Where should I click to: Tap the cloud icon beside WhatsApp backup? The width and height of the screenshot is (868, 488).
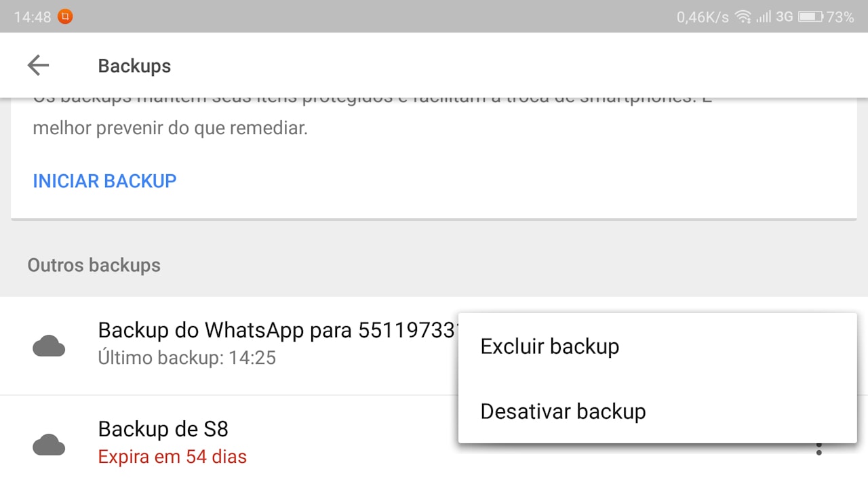click(x=49, y=346)
